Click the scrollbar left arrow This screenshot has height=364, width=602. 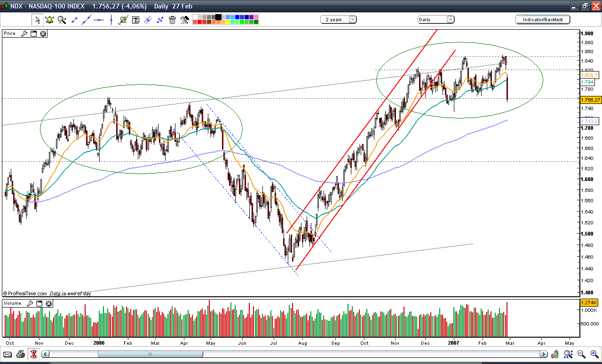(x=45, y=354)
